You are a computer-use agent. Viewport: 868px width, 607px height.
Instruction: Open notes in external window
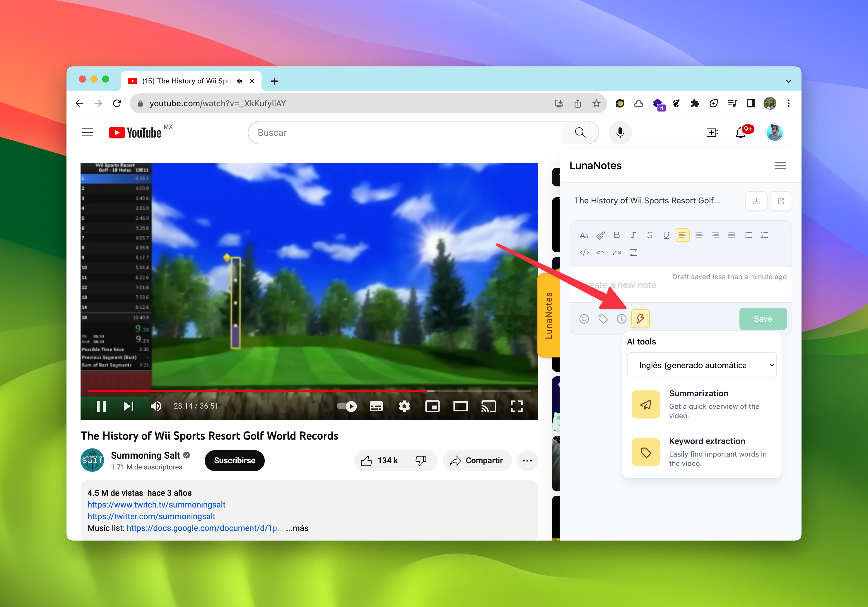click(x=781, y=201)
